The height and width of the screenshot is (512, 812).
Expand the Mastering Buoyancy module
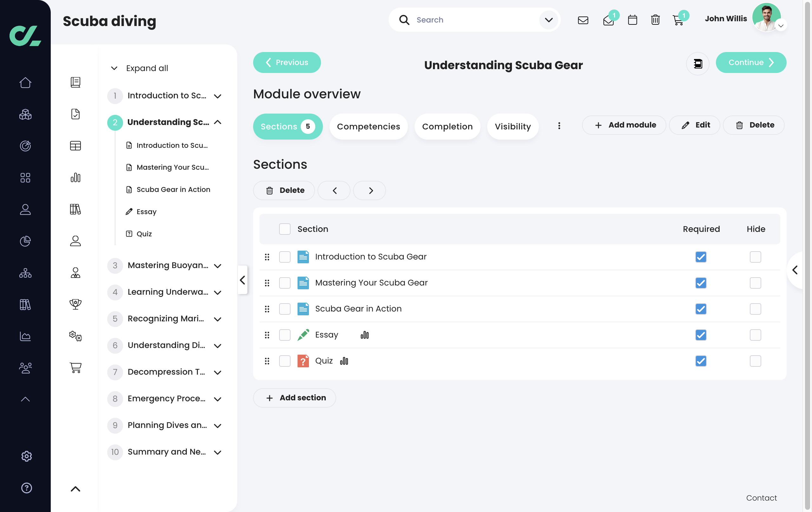(218, 266)
